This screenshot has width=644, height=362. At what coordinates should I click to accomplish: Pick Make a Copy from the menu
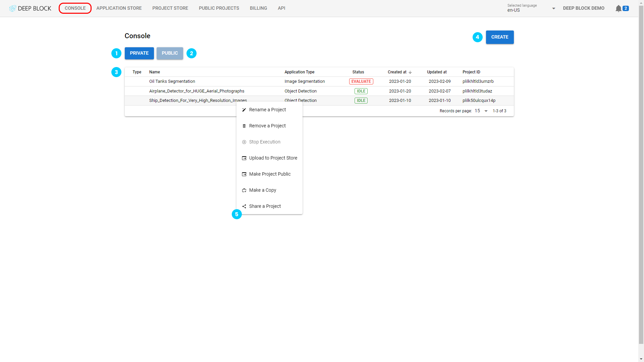(x=269, y=190)
